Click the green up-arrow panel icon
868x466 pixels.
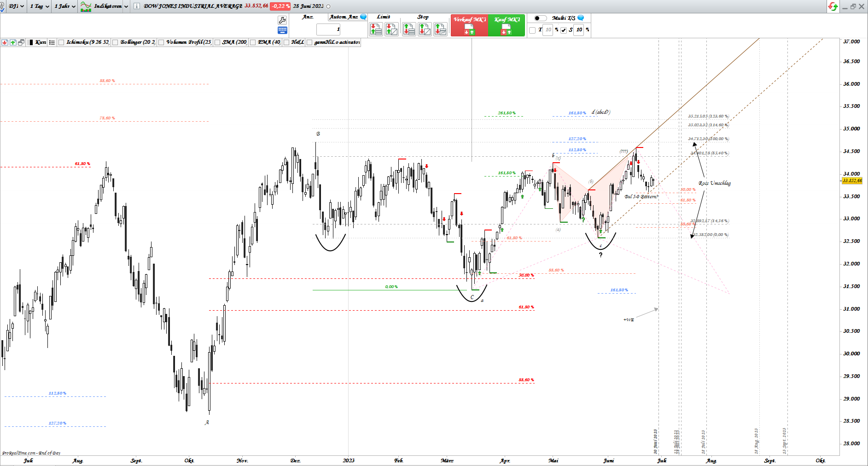(13, 42)
